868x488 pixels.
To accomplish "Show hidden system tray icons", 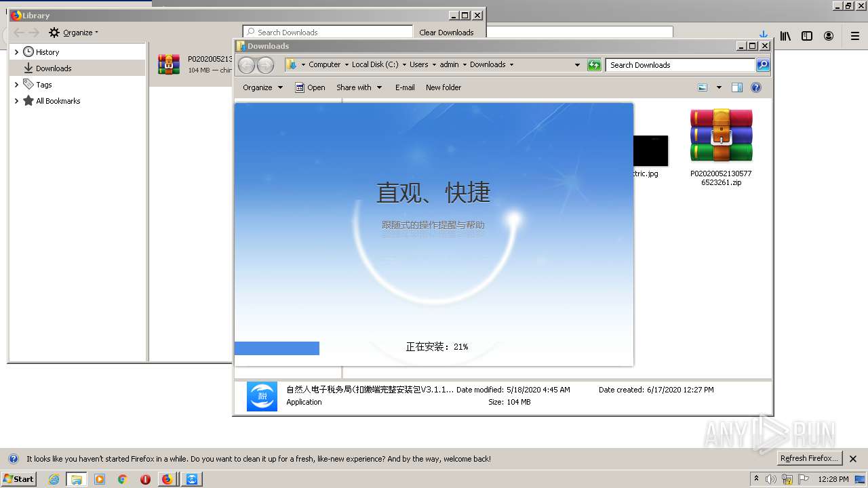I will pyautogui.click(x=756, y=479).
